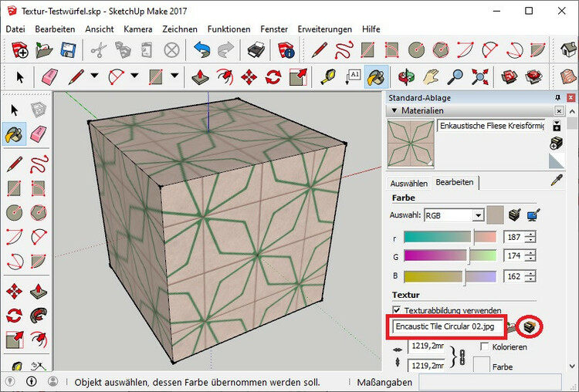Open the Line tool dropdown arrow
This screenshot has width=579, height=392.
pos(94,76)
